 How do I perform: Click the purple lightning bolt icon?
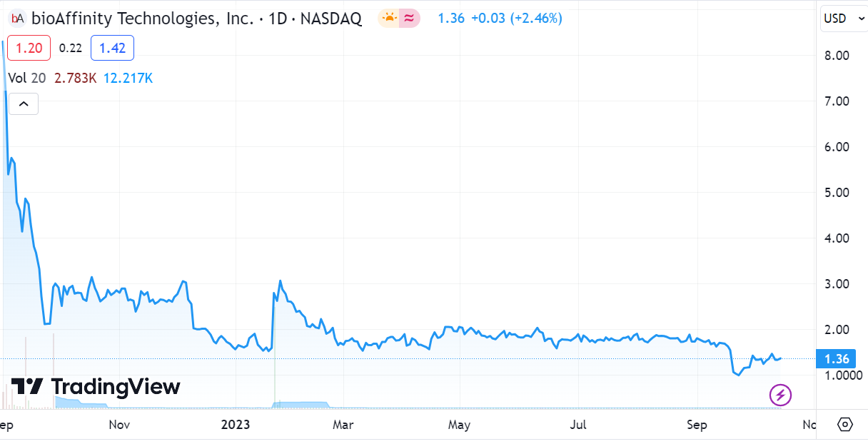click(781, 393)
